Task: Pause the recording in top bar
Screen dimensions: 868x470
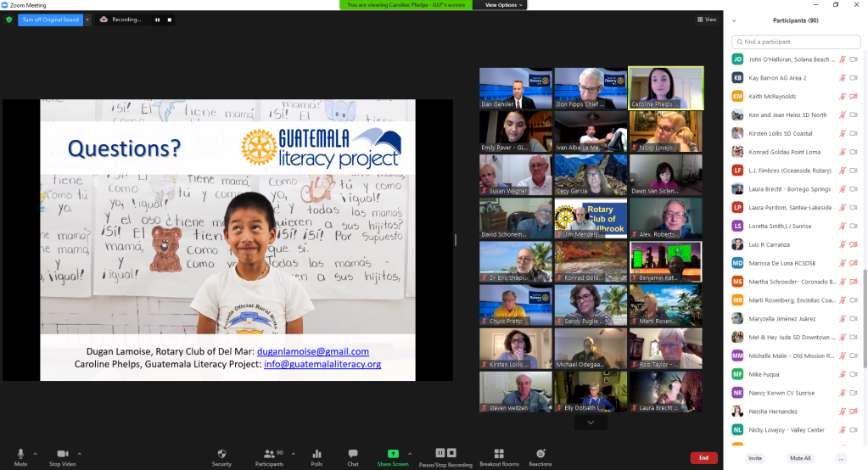Action: (x=156, y=20)
